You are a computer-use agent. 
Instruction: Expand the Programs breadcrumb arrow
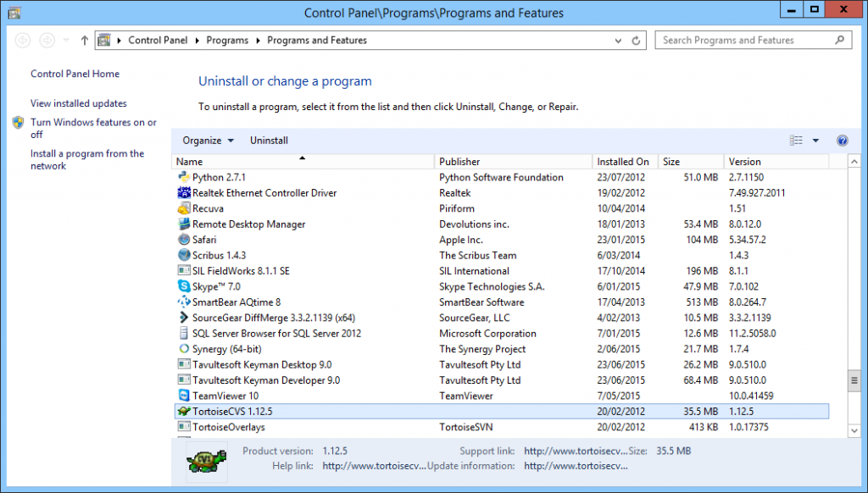[x=258, y=41]
